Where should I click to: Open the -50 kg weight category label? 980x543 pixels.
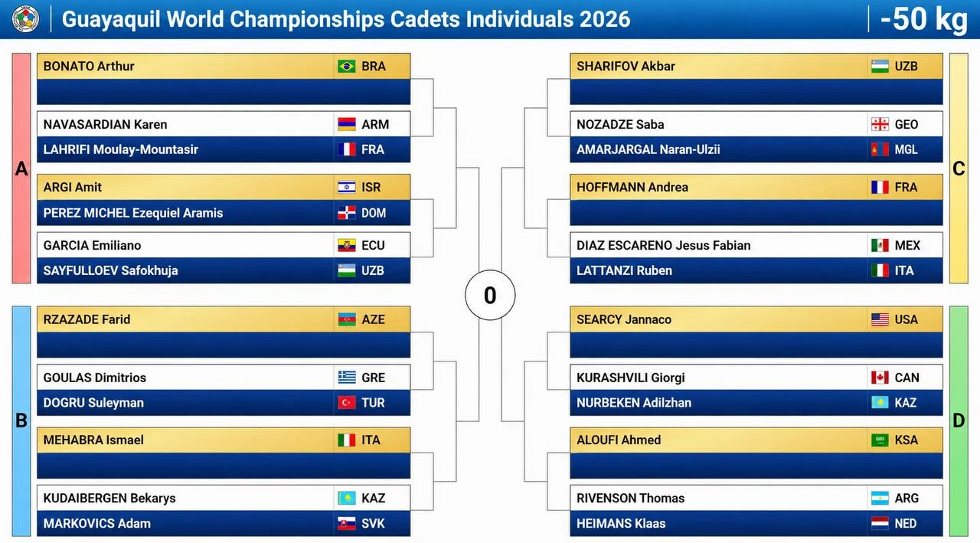pos(924,19)
